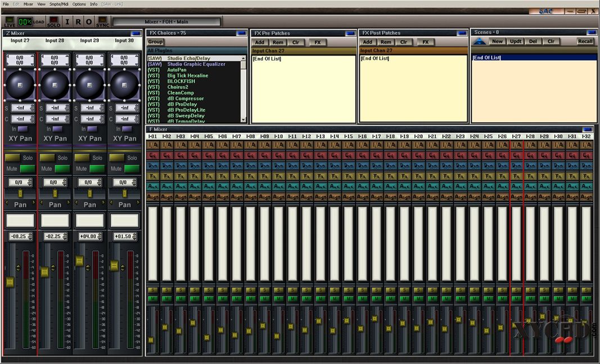Open the I/A section of channel I-01
The width and height of the screenshot is (600, 364).
[153, 145]
